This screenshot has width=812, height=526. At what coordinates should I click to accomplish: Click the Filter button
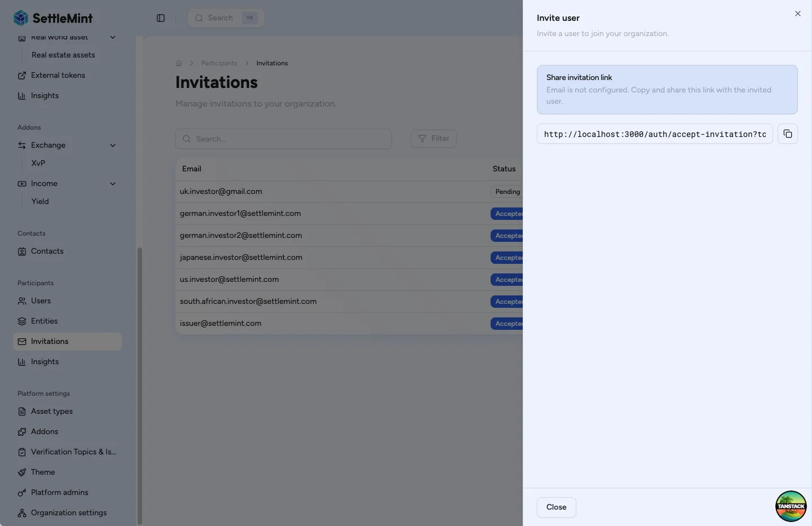pos(434,138)
